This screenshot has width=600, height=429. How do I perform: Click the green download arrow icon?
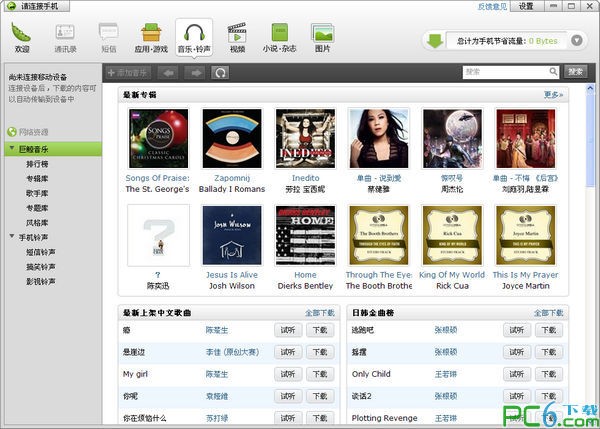tap(435, 41)
